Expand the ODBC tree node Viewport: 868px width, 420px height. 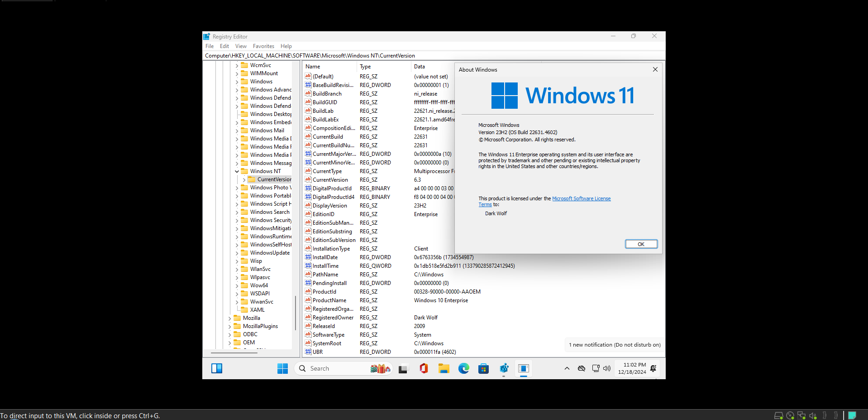229,334
